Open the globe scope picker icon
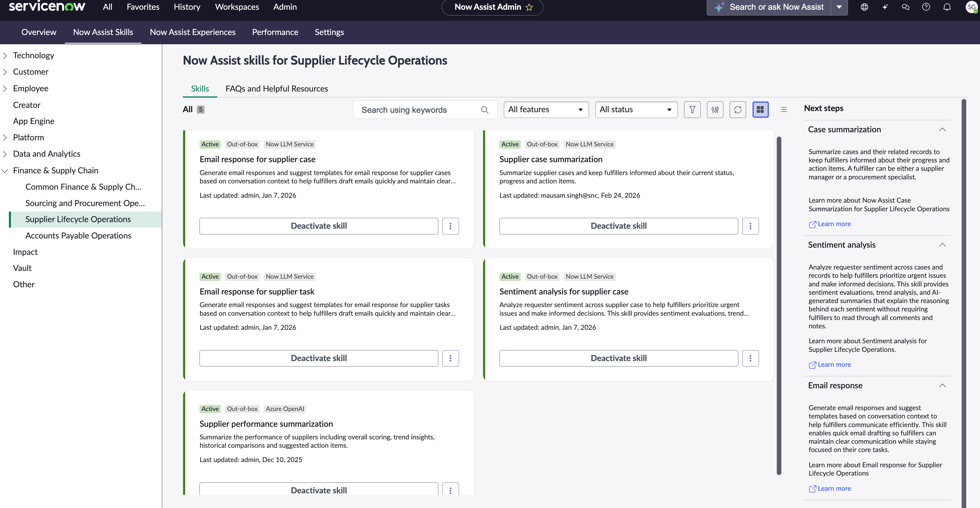Image resolution: width=980 pixels, height=508 pixels. tap(864, 7)
